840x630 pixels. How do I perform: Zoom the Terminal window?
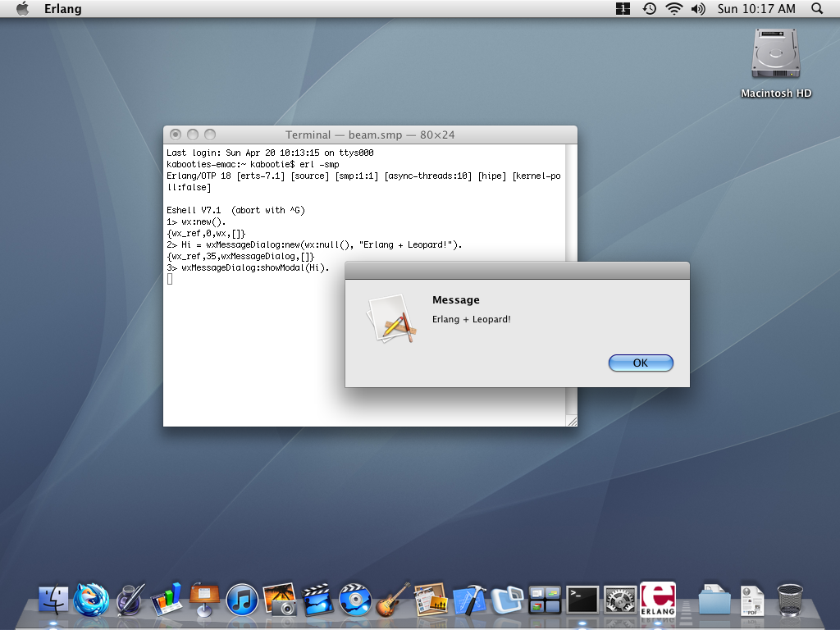point(210,135)
